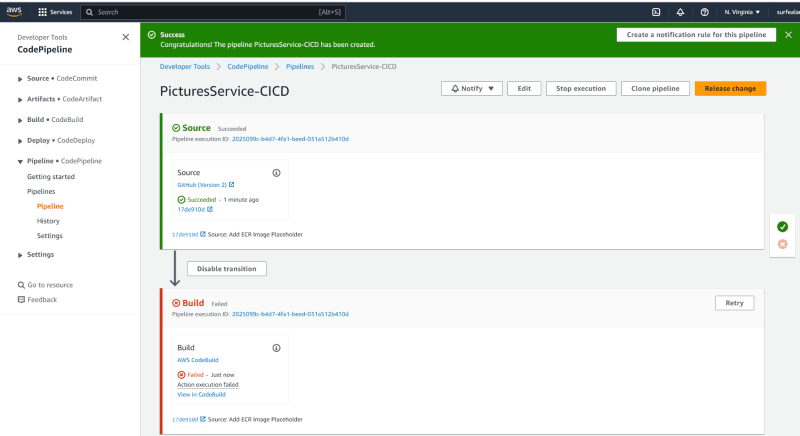The height and width of the screenshot is (436, 800).
Task: Open commit 17de910d link inside the Source card
Action: (191, 209)
